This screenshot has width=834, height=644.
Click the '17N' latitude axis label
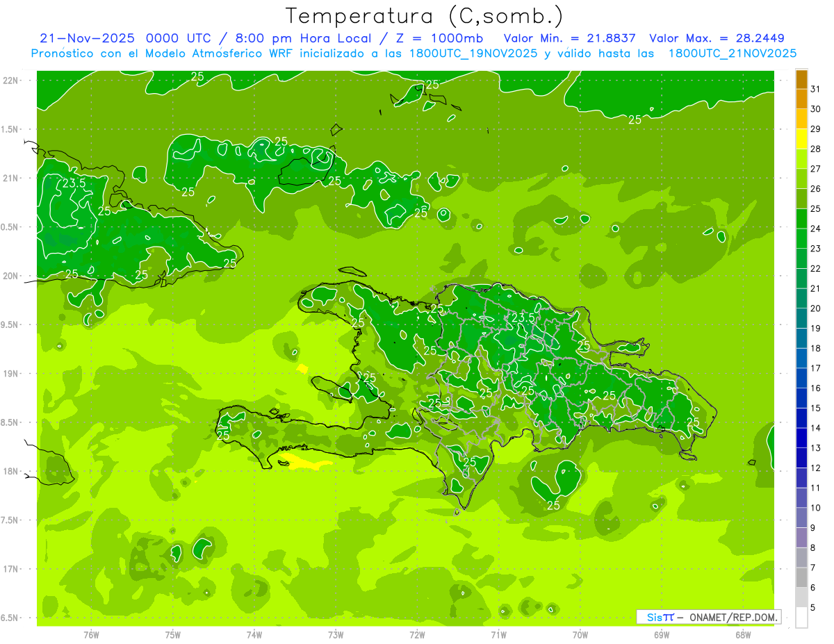pyautogui.click(x=12, y=570)
